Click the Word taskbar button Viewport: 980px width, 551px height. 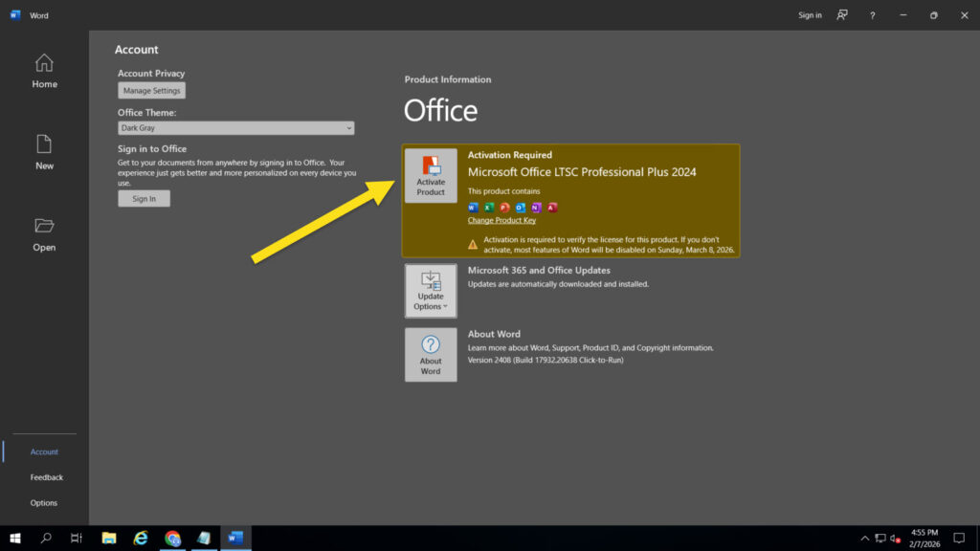point(235,538)
